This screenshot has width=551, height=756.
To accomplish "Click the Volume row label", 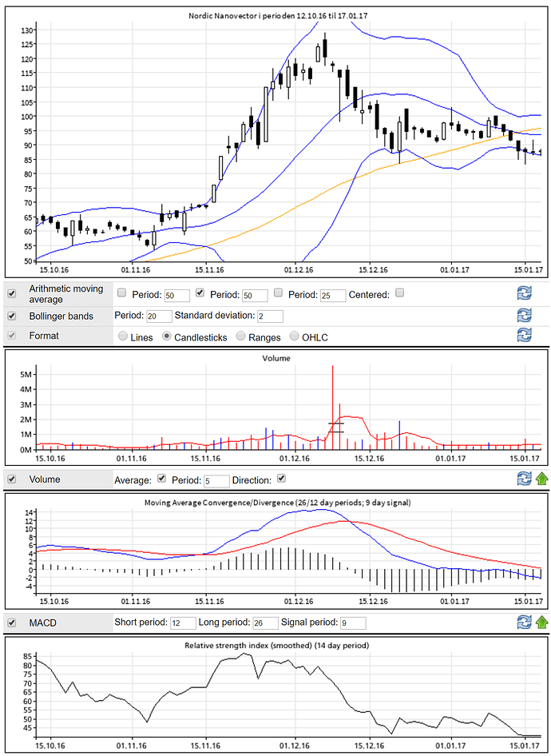I will (44, 479).
